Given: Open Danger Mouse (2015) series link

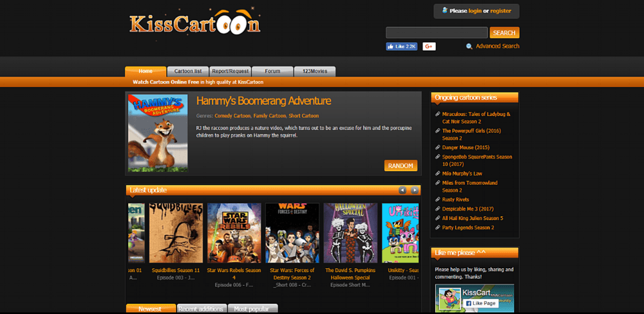Looking at the screenshot, I should click(x=466, y=147).
